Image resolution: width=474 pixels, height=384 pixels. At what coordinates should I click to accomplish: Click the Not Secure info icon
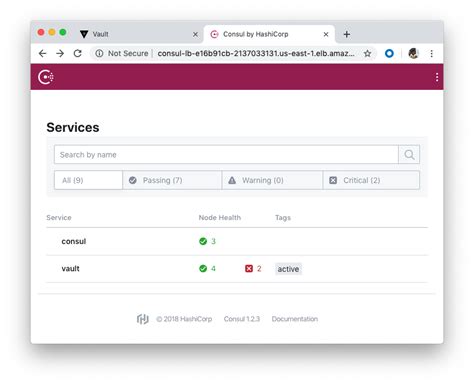[x=99, y=53]
